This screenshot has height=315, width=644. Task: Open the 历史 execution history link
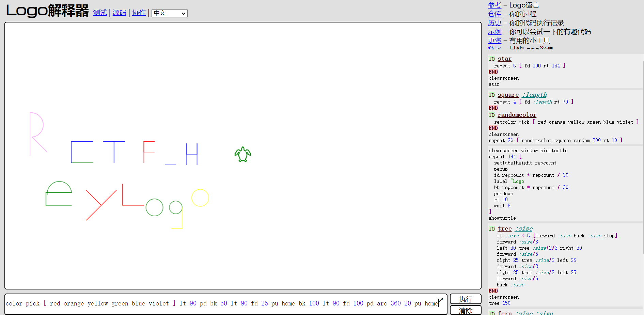[x=494, y=23]
